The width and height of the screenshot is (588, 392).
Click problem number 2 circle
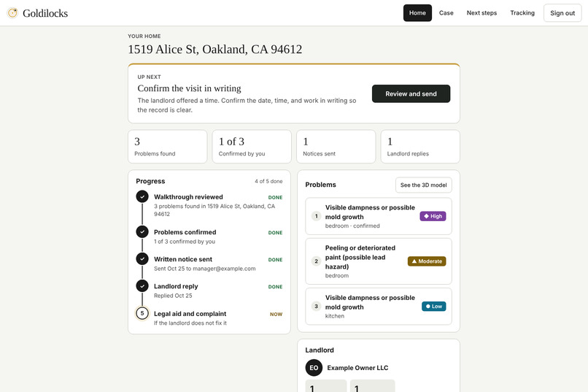click(x=316, y=261)
